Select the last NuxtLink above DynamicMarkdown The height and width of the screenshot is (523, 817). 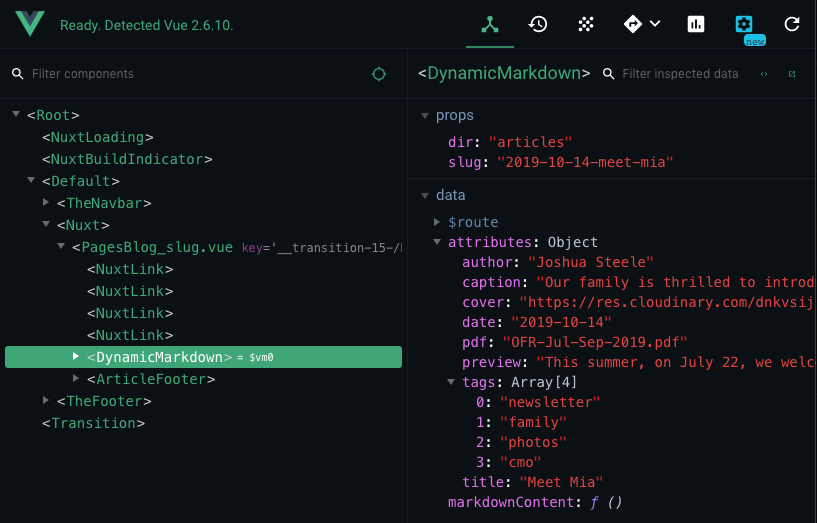(x=130, y=335)
